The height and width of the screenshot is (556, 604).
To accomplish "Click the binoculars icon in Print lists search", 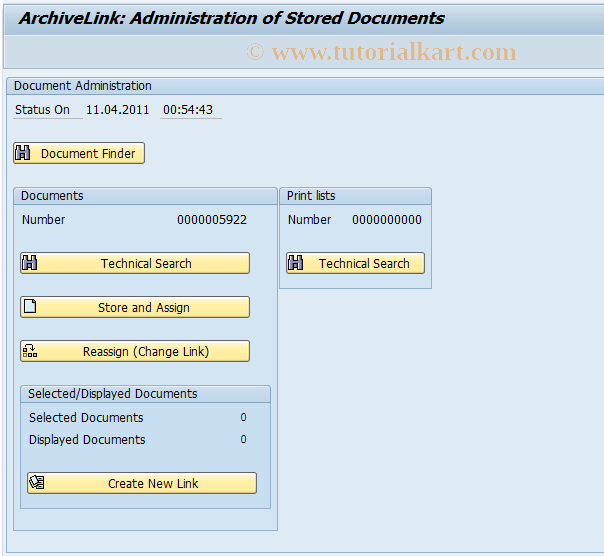I will (x=296, y=263).
